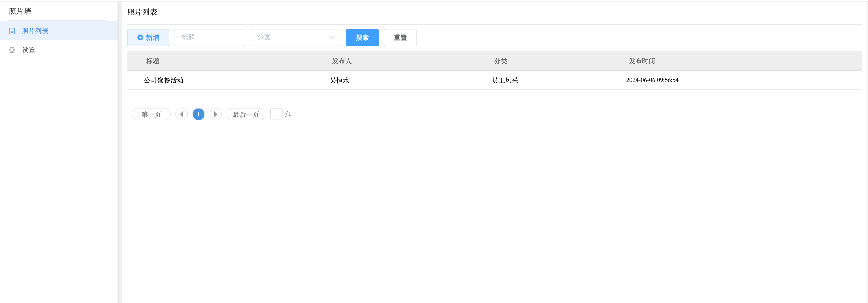868x303 pixels.
Task: Jump to 最后一页 last page
Action: [x=246, y=114]
